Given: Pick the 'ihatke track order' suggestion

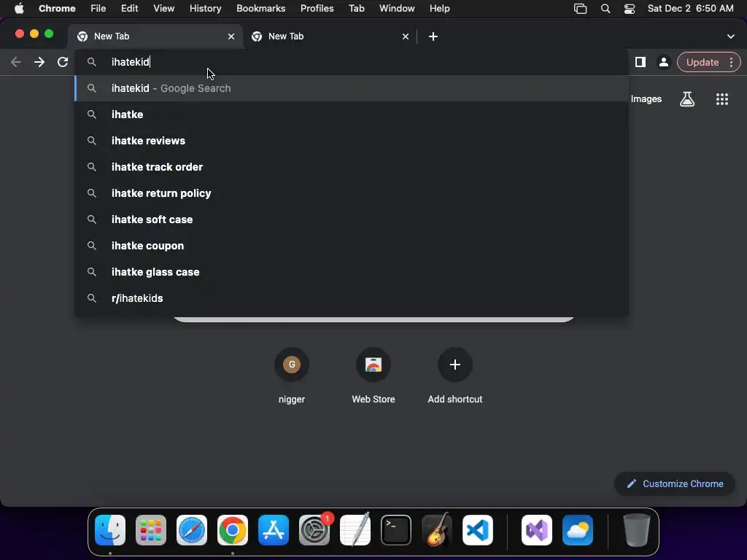Looking at the screenshot, I should click(352, 167).
